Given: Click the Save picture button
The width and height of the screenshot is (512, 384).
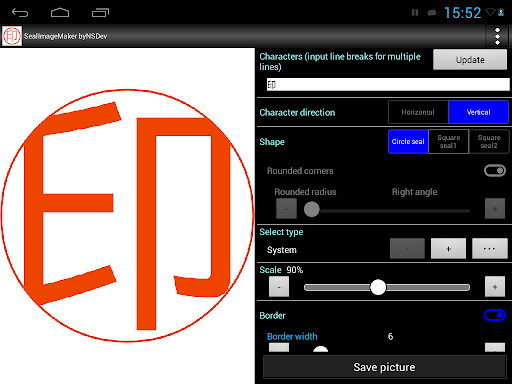Looking at the screenshot, I should point(384,367).
